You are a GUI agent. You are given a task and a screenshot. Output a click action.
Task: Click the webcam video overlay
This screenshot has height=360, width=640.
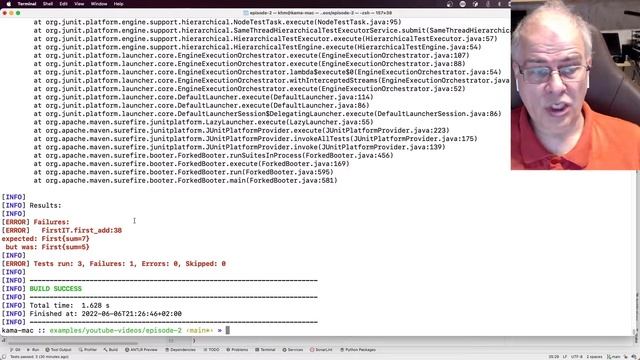(x=575, y=85)
